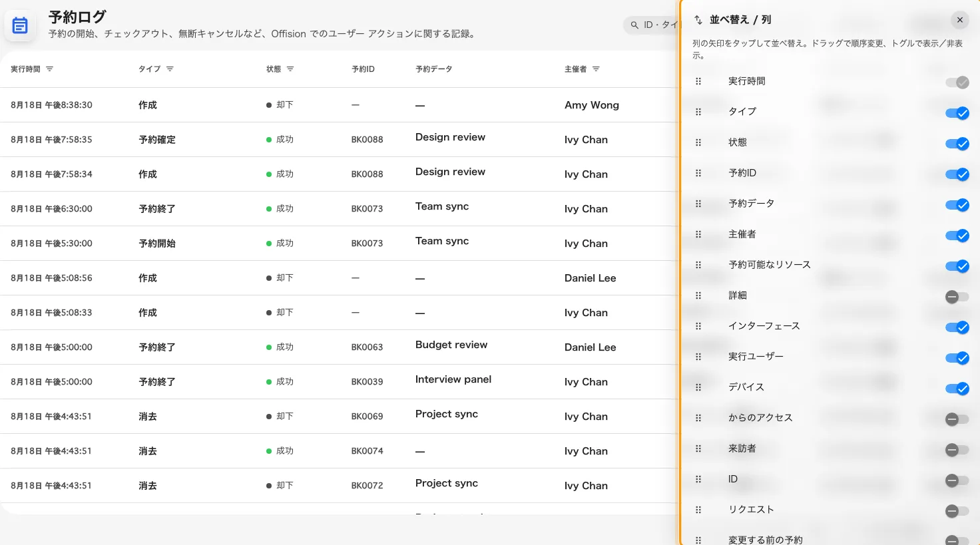Grab drag handle for デバイス row
Viewport: 980px width, 545px height.
[x=698, y=387]
